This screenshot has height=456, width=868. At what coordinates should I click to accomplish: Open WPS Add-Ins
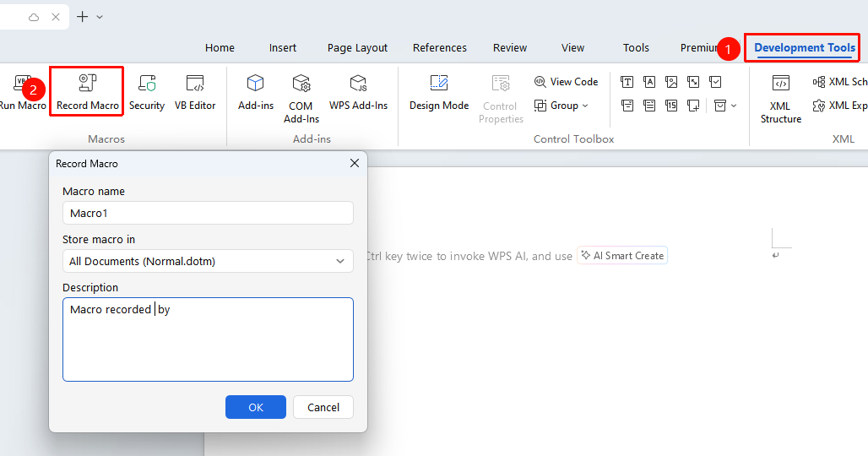point(358,92)
